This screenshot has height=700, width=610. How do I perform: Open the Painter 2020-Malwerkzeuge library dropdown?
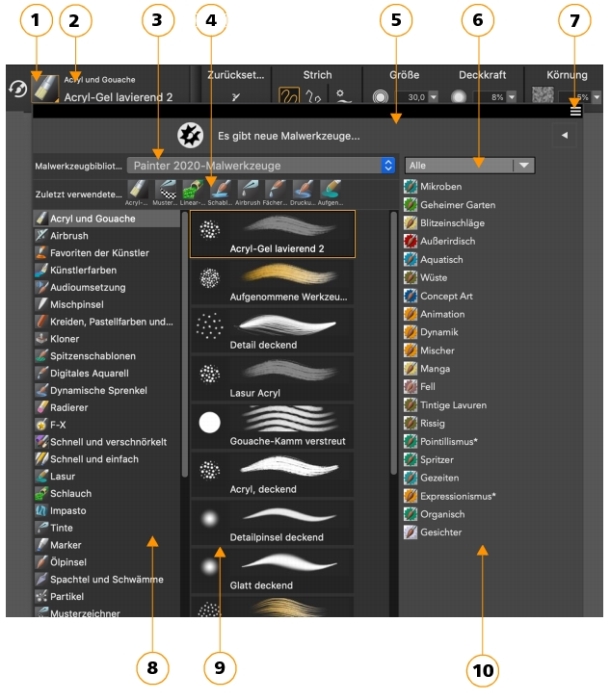point(261,166)
